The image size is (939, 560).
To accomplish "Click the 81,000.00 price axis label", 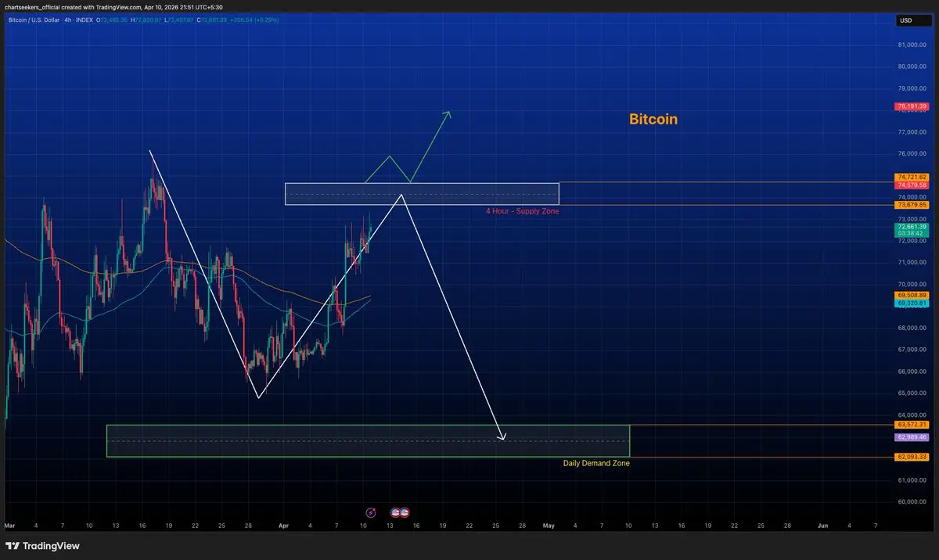I will tap(912, 45).
